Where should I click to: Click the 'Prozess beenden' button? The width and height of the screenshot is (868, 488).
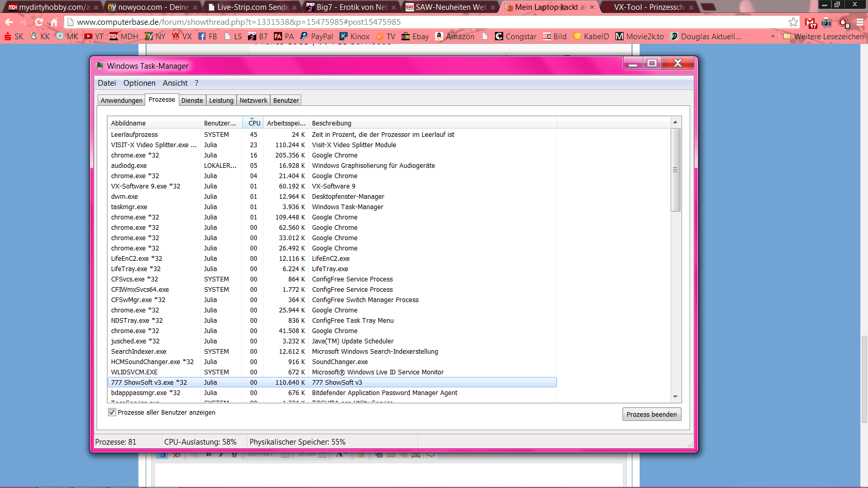tap(652, 414)
